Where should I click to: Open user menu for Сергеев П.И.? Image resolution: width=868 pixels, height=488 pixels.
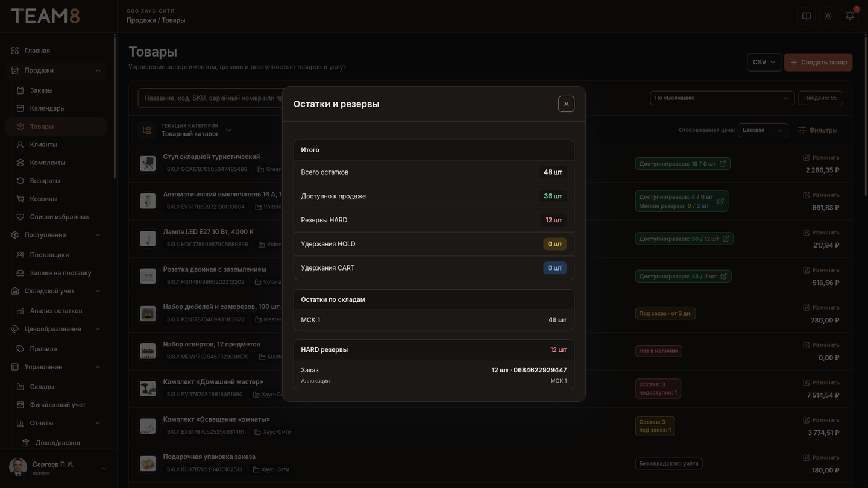[58, 468]
